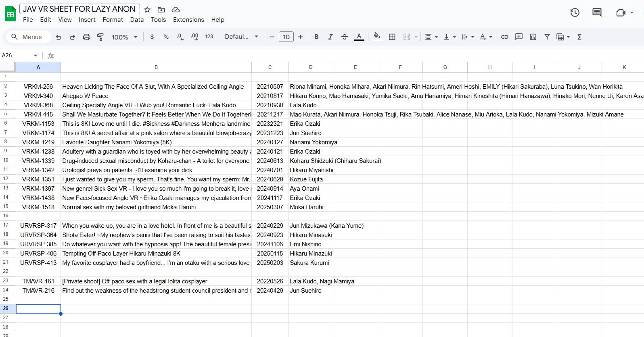Click the font size field showing 10
Screen dimensions: 644x337
coord(286,37)
